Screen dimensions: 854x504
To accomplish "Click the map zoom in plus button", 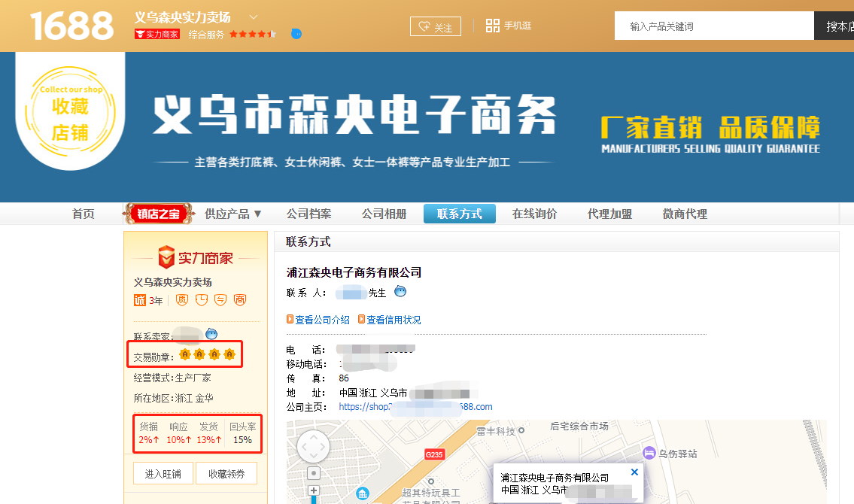I will click(314, 490).
